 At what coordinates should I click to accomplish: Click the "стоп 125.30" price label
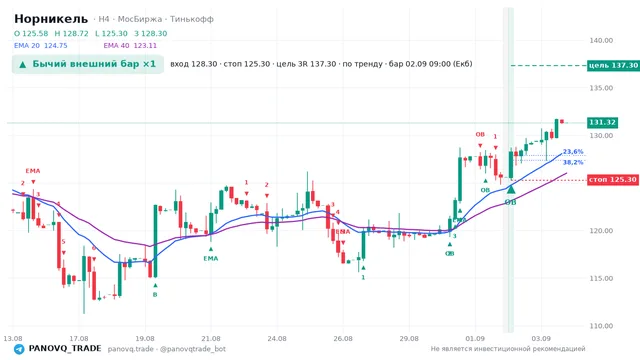(x=613, y=180)
